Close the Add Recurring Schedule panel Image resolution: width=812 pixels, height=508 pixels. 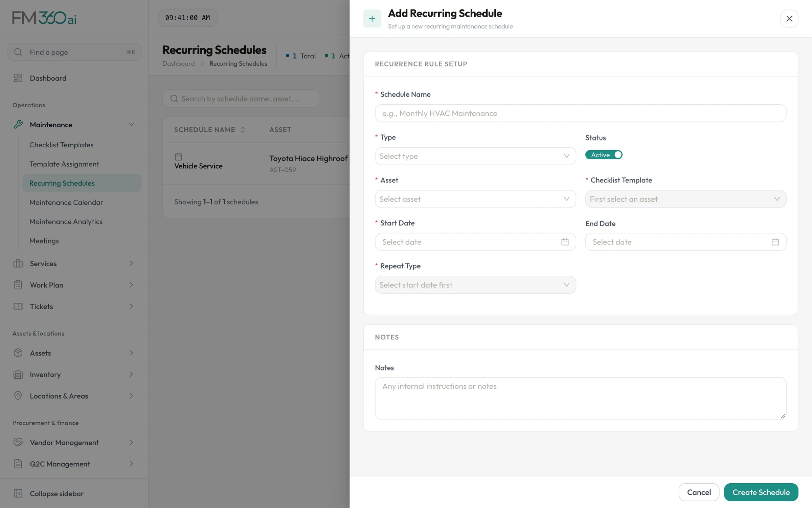789,18
